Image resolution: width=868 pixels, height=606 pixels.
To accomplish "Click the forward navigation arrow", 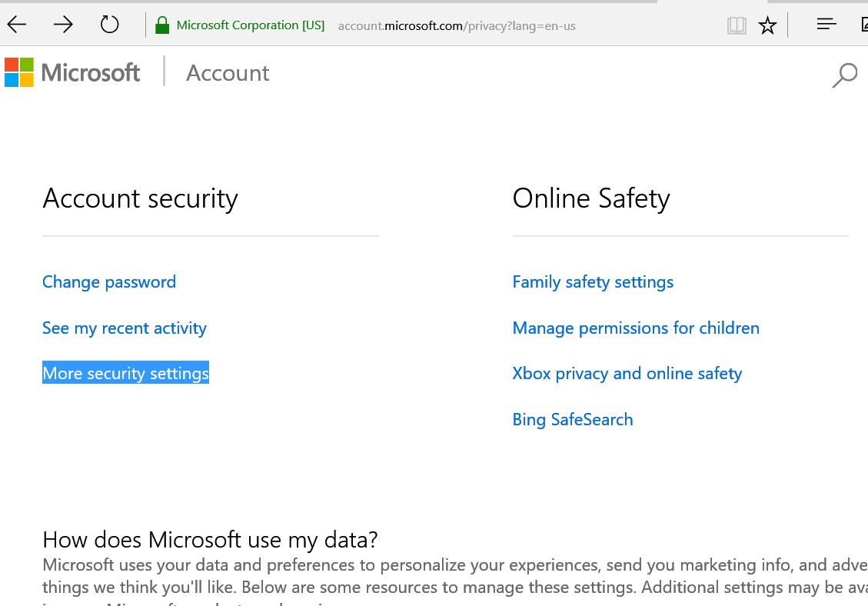I will tap(63, 24).
